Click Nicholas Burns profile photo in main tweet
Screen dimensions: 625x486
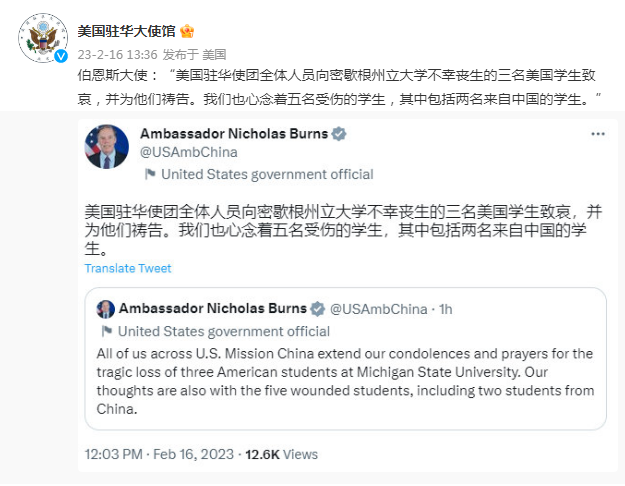click(107, 146)
